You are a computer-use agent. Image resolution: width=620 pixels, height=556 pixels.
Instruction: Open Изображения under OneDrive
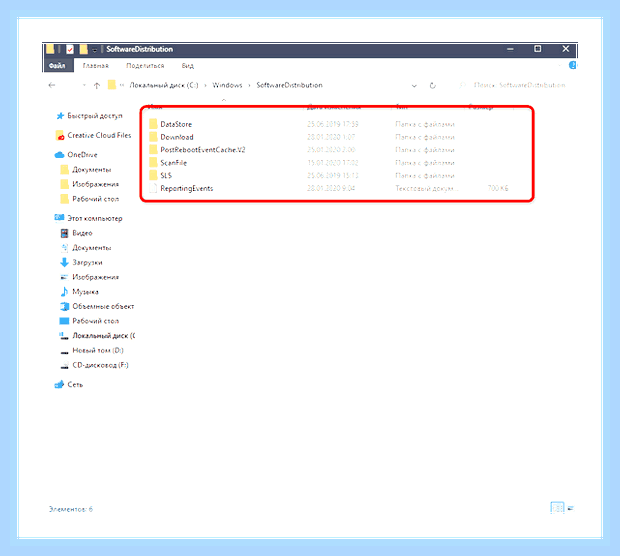coord(95,184)
